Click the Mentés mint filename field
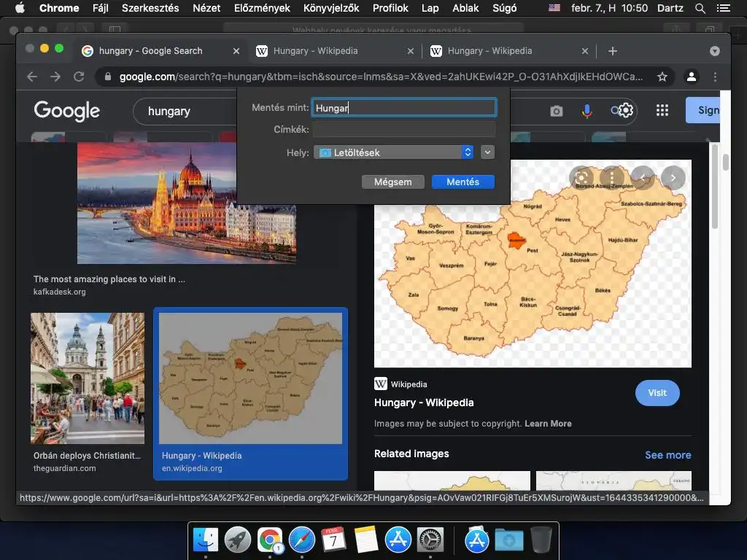Image resolution: width=747 pixels, height=560 pixels. coord(403,108)
